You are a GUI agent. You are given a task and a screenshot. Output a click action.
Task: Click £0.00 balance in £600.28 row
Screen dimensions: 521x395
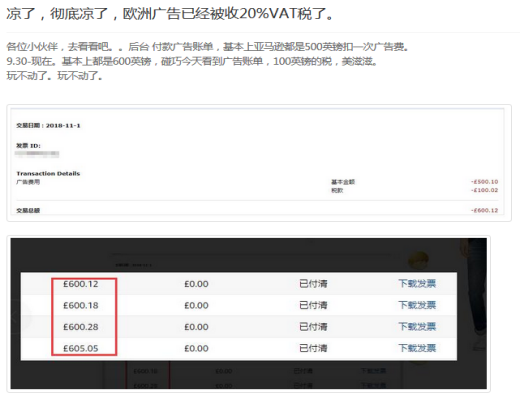(x=196, y=327)
